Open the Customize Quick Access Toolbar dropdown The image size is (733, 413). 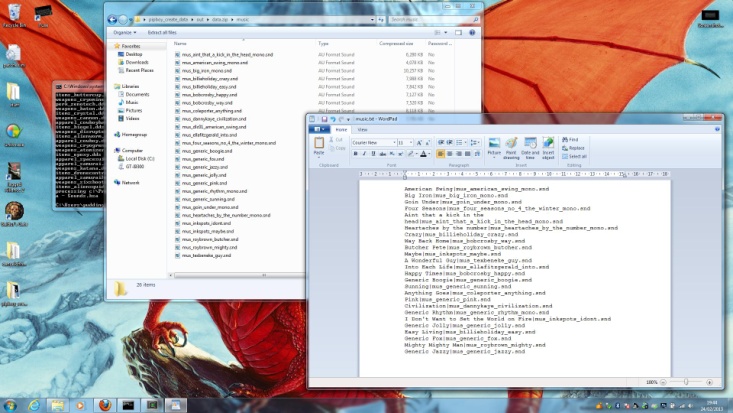348,120
